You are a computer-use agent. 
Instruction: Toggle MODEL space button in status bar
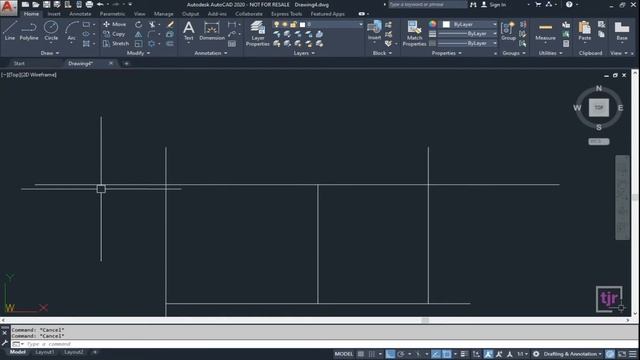pyautogui.click(x=344, y=354)
